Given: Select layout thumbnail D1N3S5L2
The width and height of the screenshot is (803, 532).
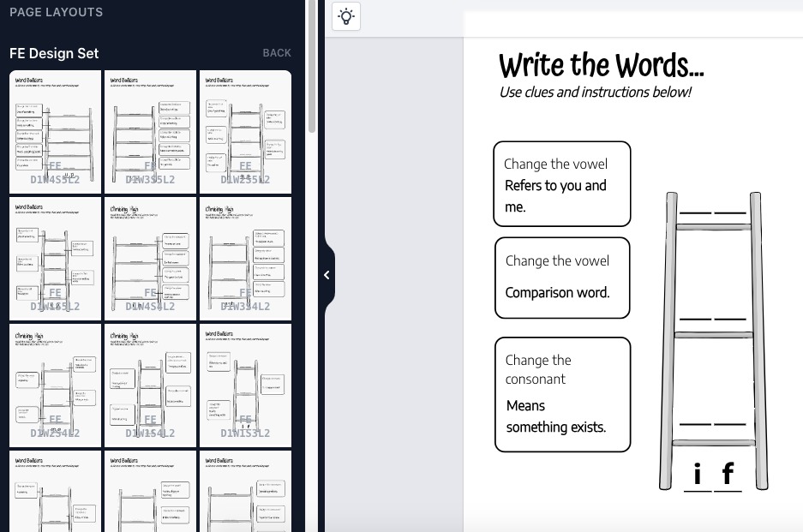Looking at the screenshot, I should point(150,132).
